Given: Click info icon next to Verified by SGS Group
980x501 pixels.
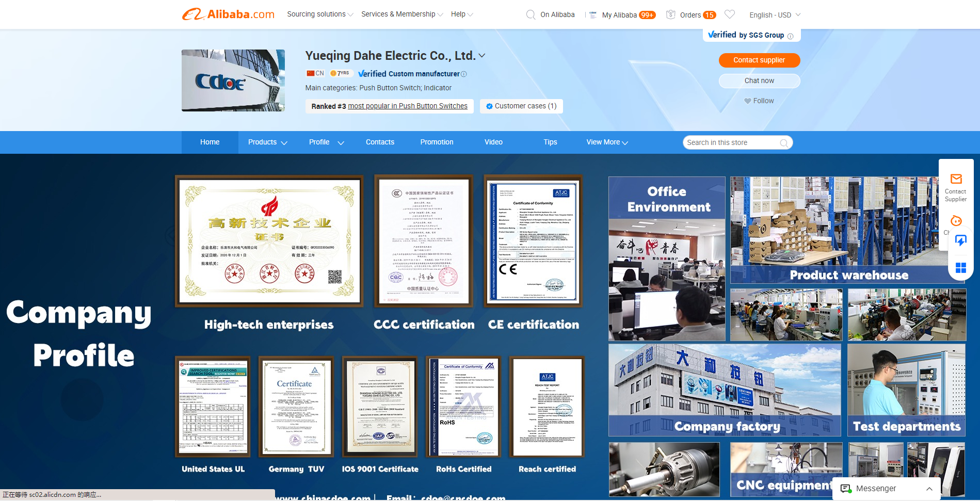Looking at the screenshot, I should [x=790, y=36].
